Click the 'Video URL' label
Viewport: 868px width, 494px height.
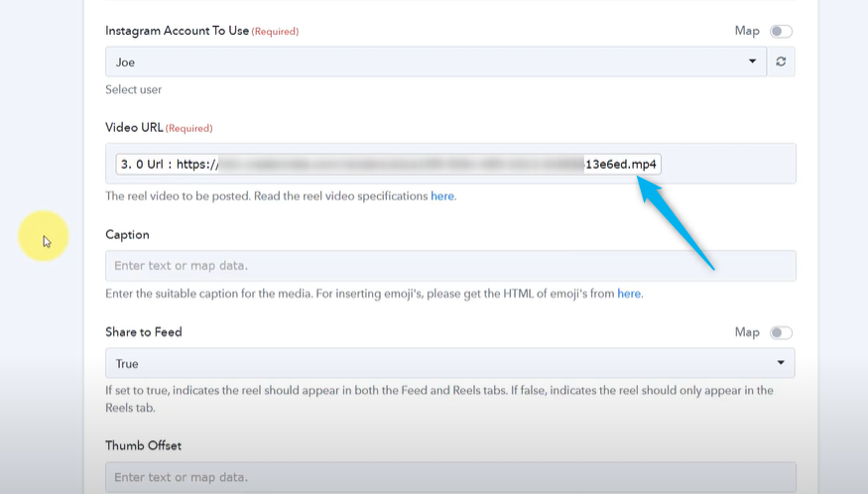point(134,127)
